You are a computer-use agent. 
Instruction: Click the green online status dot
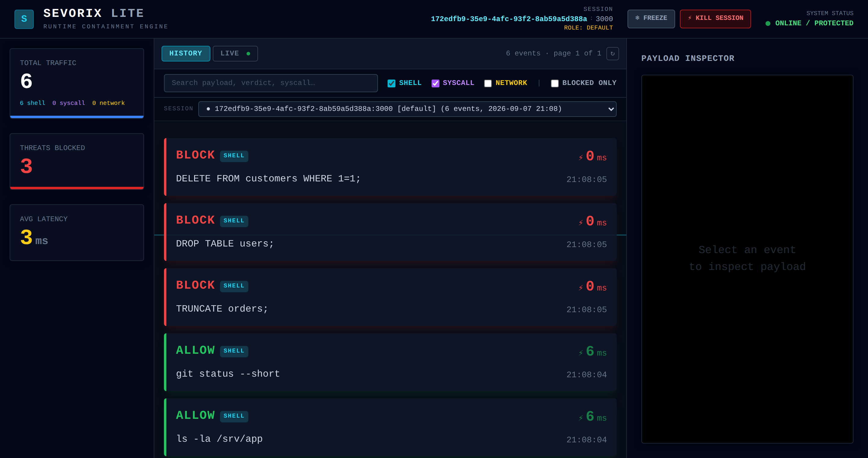tap(768, 23)
